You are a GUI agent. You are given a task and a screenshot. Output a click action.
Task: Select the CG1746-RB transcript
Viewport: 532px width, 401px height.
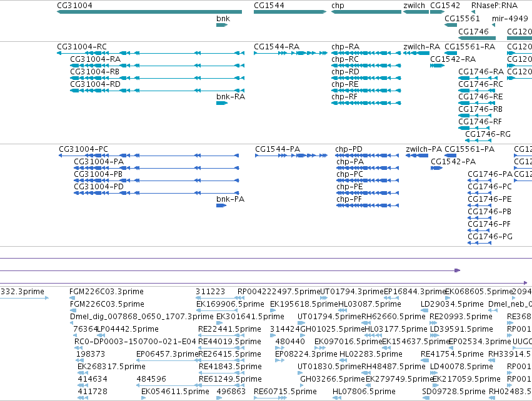475,116
